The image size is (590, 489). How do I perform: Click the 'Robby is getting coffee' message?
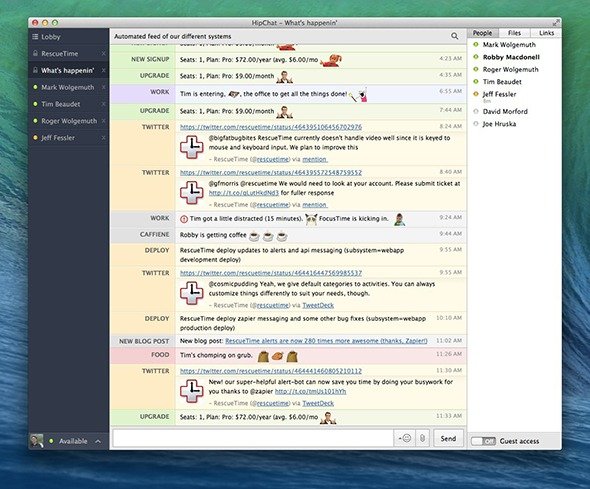(213, 235)
